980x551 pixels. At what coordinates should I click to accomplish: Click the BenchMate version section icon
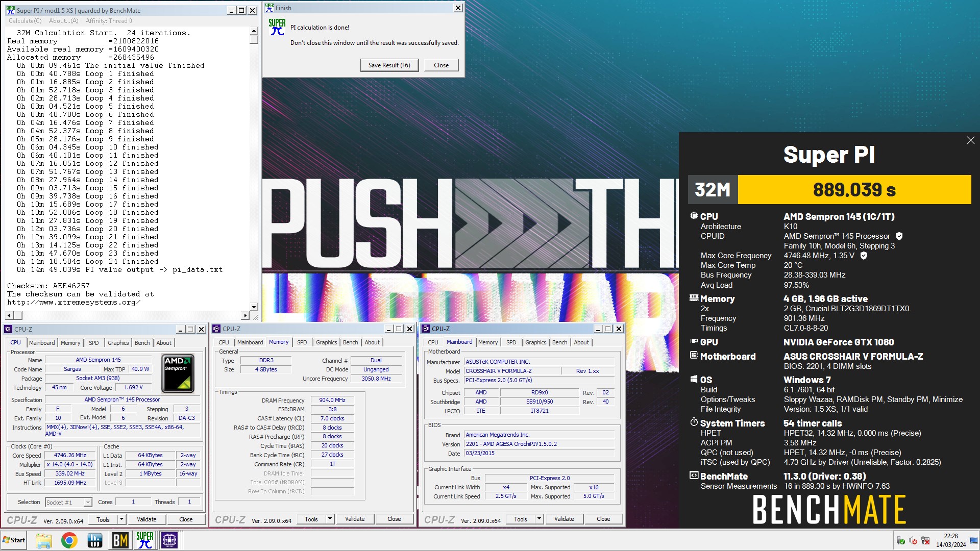coord(694,475)
